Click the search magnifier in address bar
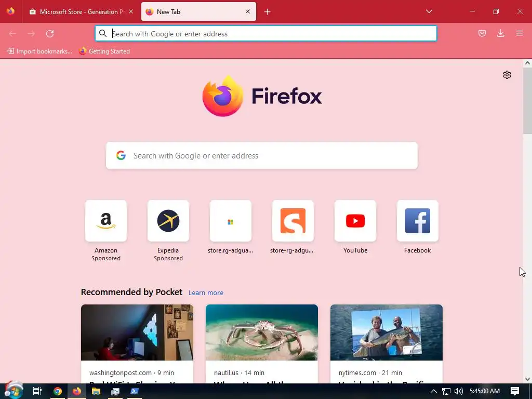 pos(103,33)
